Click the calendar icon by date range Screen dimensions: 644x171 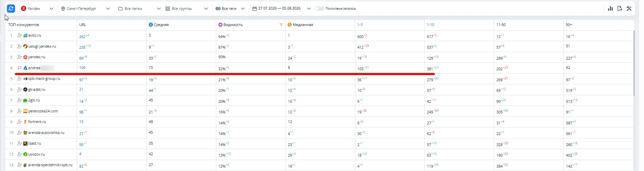255,9
